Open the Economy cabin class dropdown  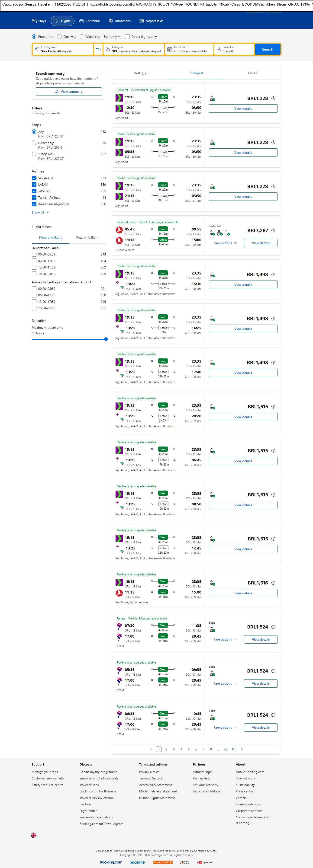tap(112, 37)
